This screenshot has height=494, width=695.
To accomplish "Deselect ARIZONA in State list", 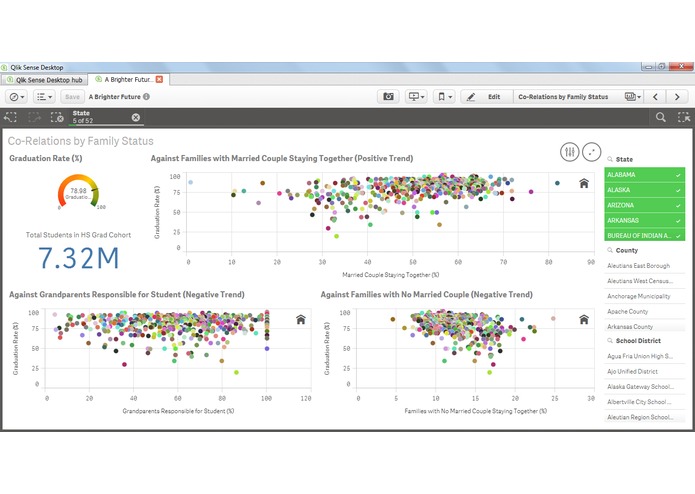I will pos(644,205).
